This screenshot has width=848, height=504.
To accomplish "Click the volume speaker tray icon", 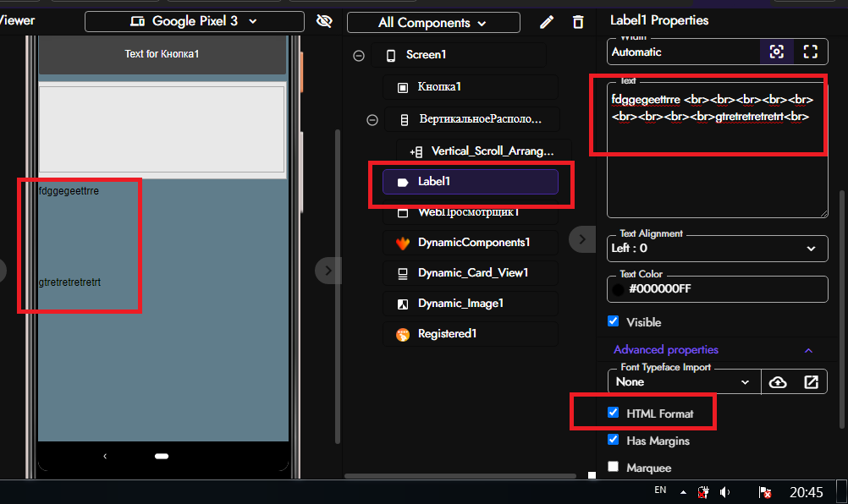I will pos(724,492).
